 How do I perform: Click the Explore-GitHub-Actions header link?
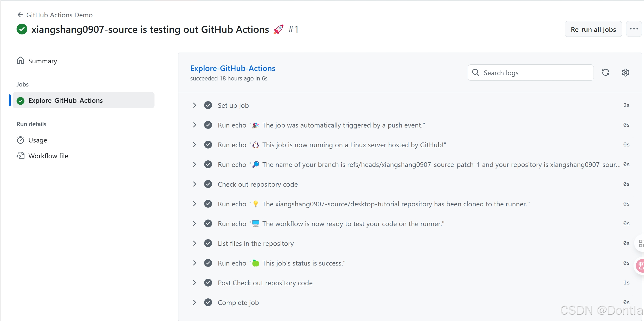pyautogui.click(x=233, y=68)
